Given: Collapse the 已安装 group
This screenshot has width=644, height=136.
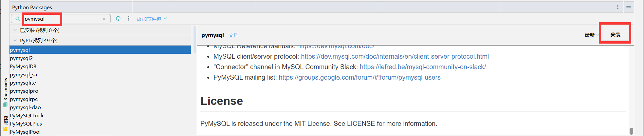Looking at the screenshot, I should tap(15, 30).
